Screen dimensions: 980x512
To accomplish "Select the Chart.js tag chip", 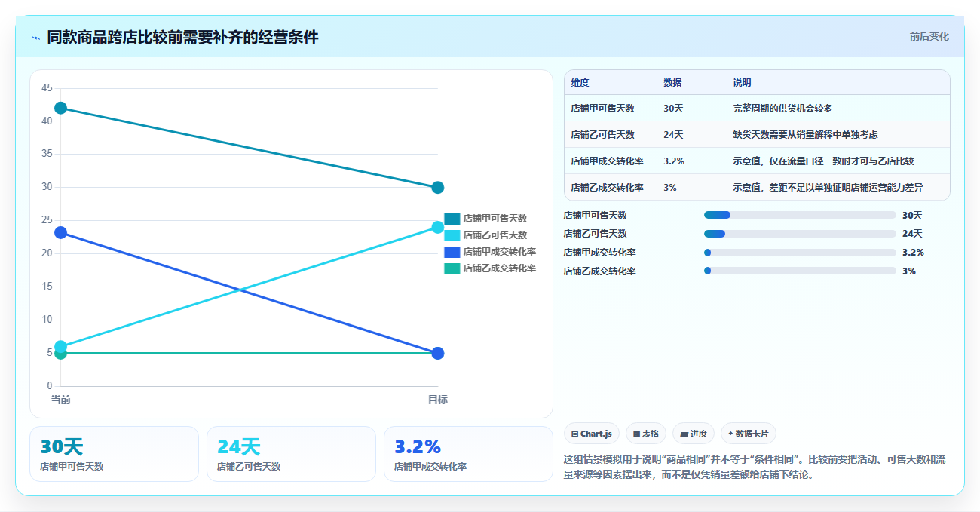I will click(592, 434).
